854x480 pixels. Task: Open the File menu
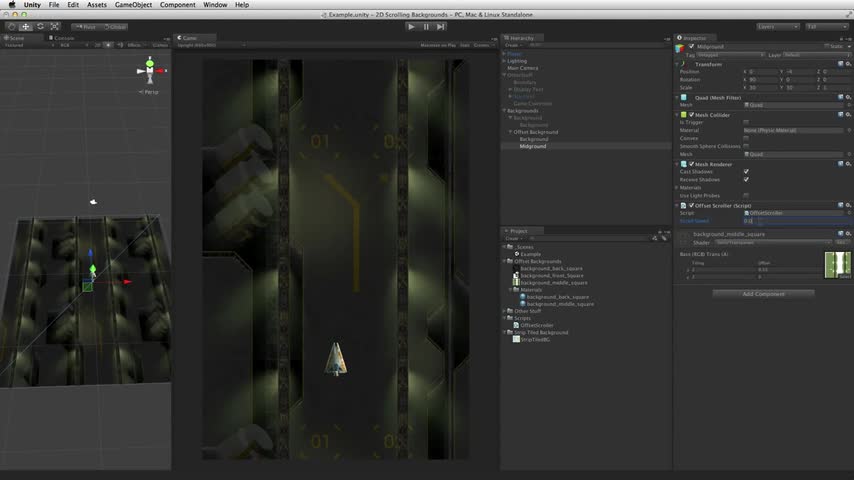click(x=54, y=5)
